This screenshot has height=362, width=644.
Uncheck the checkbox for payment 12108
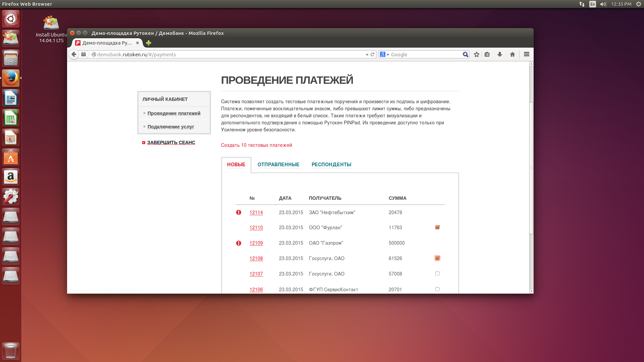pyautogui.click(x=437, y=258)
